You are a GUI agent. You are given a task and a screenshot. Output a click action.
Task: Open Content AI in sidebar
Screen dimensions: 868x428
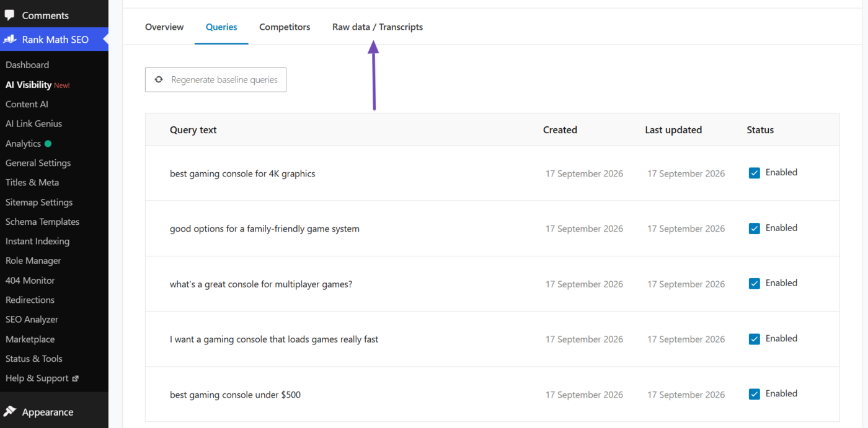27,104
